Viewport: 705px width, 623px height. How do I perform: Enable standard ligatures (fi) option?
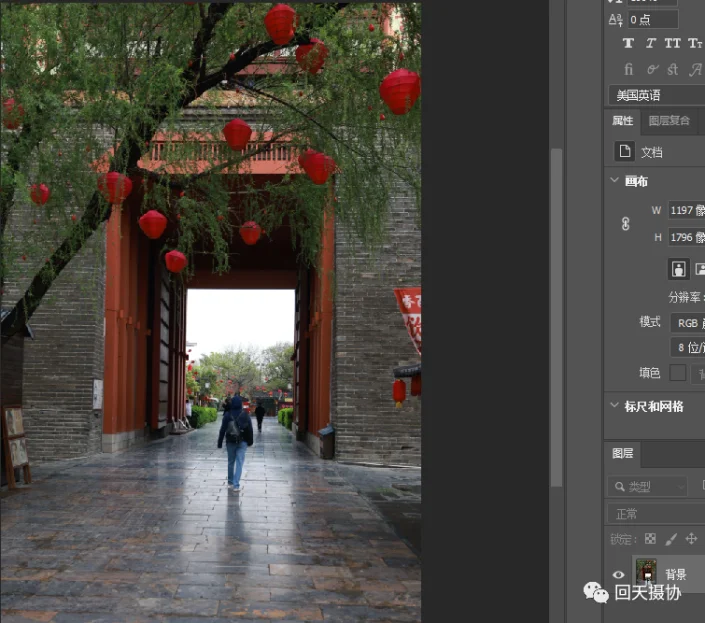(628, 69)
